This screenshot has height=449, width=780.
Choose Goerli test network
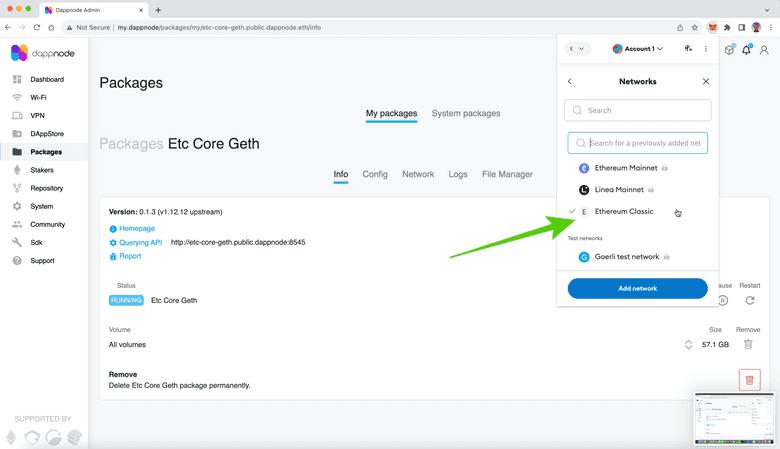click(626, 257)
